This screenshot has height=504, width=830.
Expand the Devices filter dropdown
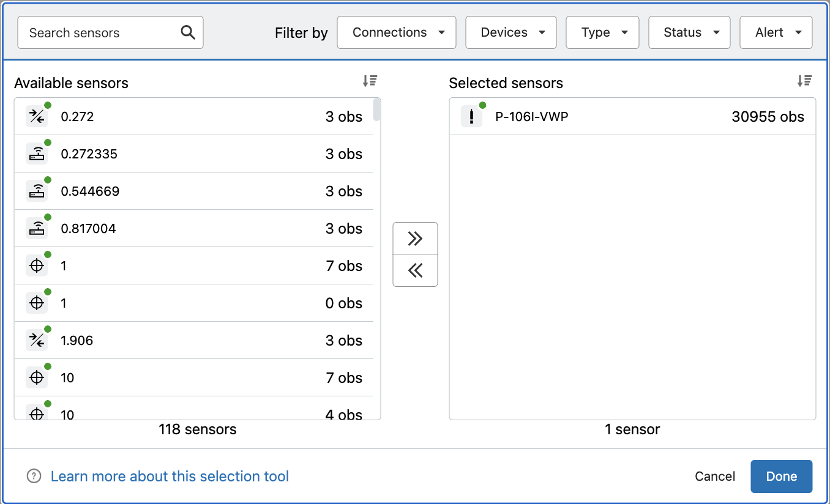(511, 32)
